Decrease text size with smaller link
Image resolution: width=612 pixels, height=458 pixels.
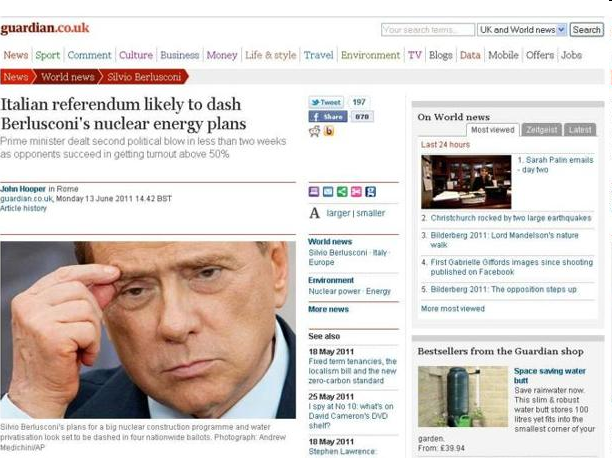pyautogui.click(x=371, y=213)
